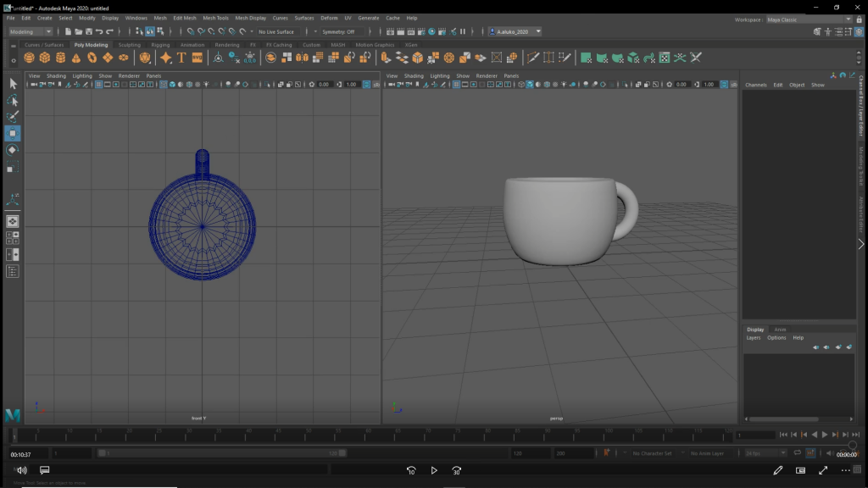Click Options in the layer editor
The height and width of the screenshot is (488, 868).
pyautogui.click(x=776, y=337)
